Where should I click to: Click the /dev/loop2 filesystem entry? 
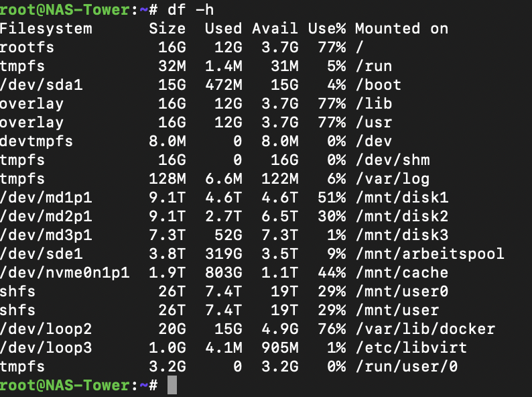coord(46,329)
